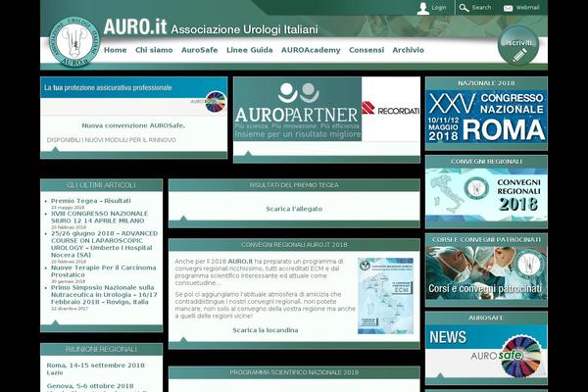
Task: Click the Scarica la locandina link
Action: click(266, 330)
